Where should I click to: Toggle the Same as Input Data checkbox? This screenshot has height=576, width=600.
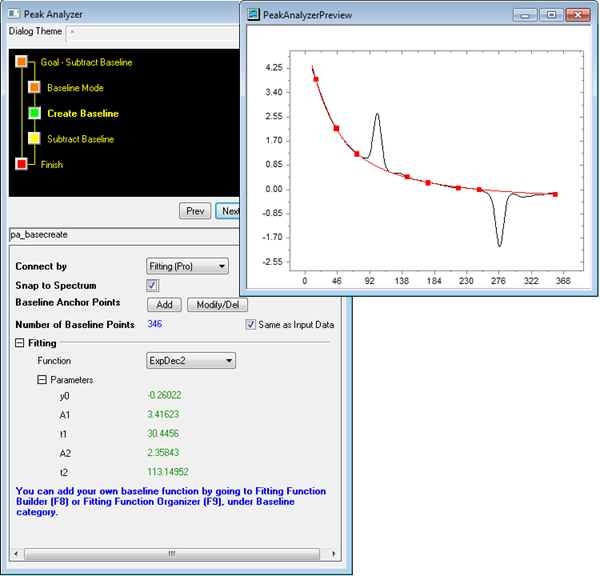point(251,325)
